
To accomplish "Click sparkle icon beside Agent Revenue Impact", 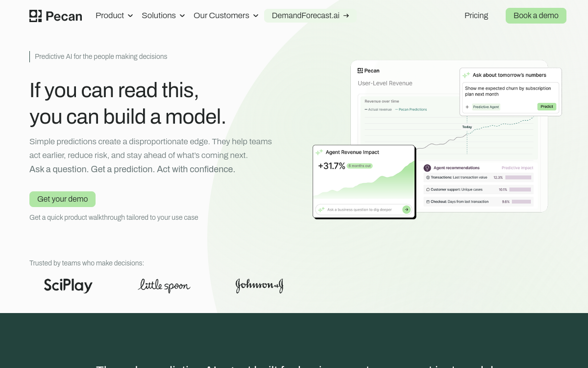I will (319, 153).
